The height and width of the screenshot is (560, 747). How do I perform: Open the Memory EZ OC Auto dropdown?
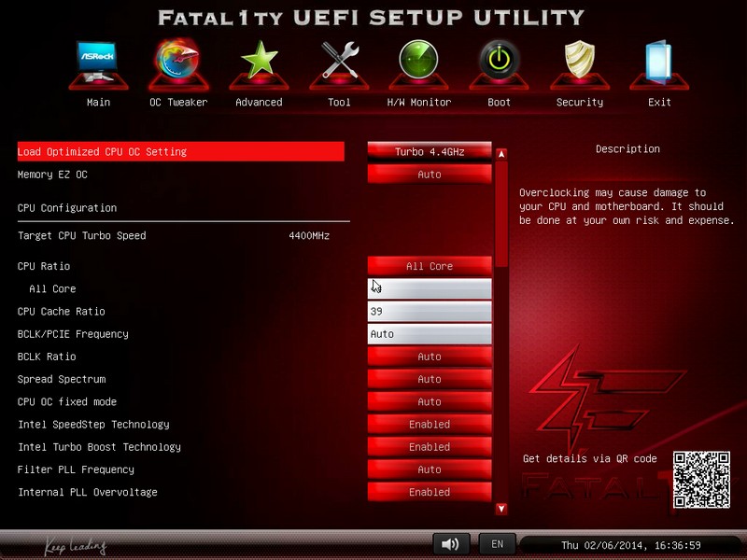point(430,175)
